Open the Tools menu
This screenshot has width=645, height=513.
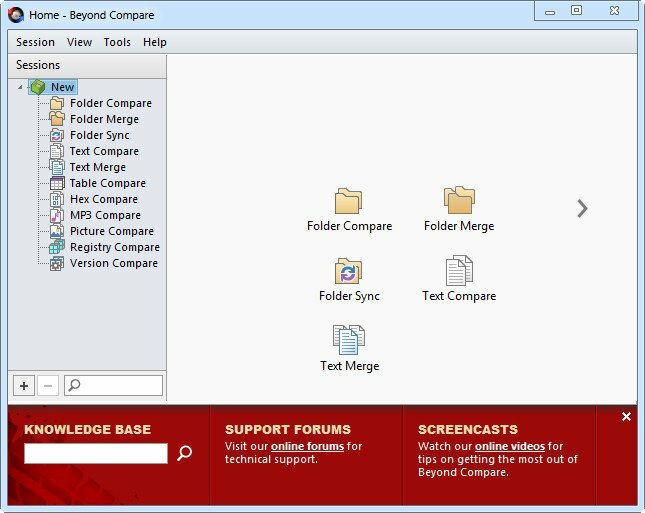[x=117, y=42]
